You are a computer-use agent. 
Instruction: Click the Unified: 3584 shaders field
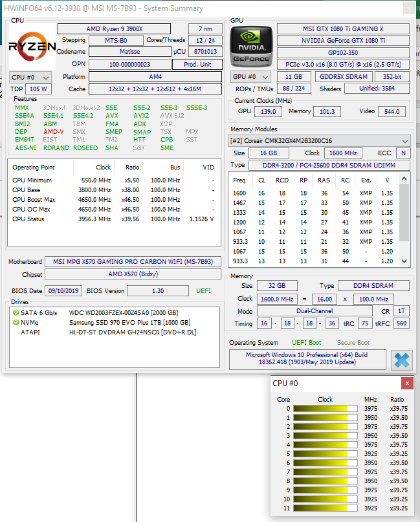tap(377, 89)
